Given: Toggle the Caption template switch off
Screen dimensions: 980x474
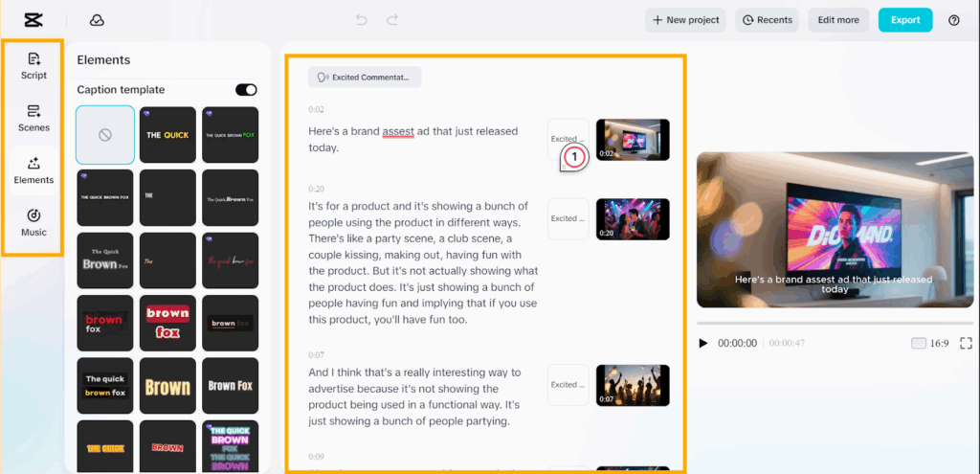Looking at the screenshot, I should click(246, 90).
